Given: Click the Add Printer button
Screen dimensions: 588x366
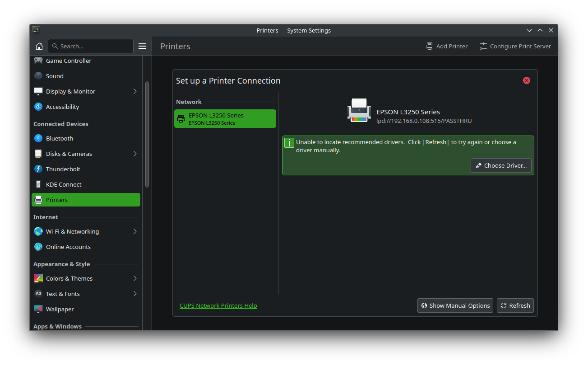Looking at the screenshot, I should pos(447,46).
